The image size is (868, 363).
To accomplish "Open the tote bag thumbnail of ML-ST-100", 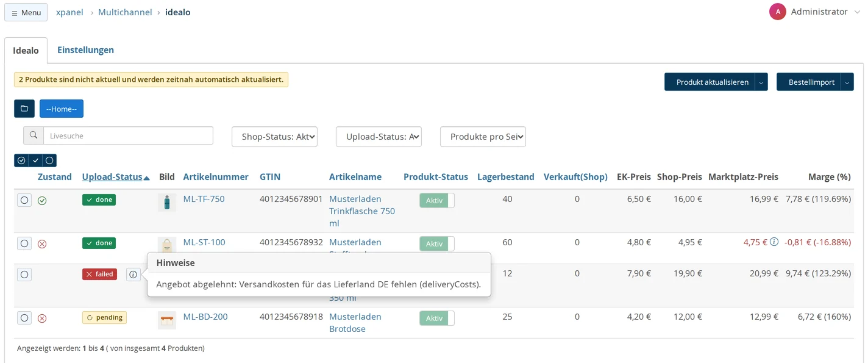I will pyautogui.click(x=167, y=244).
